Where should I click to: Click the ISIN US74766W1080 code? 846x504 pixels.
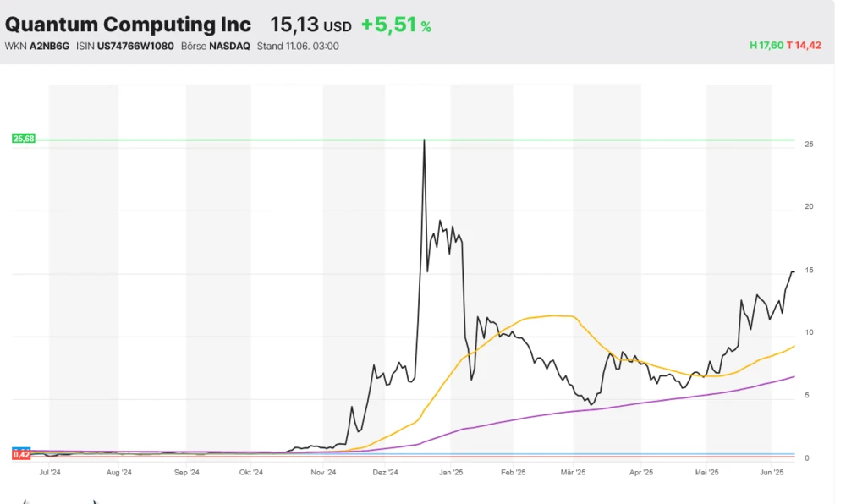pyautogui.click(x=124, y=46)
